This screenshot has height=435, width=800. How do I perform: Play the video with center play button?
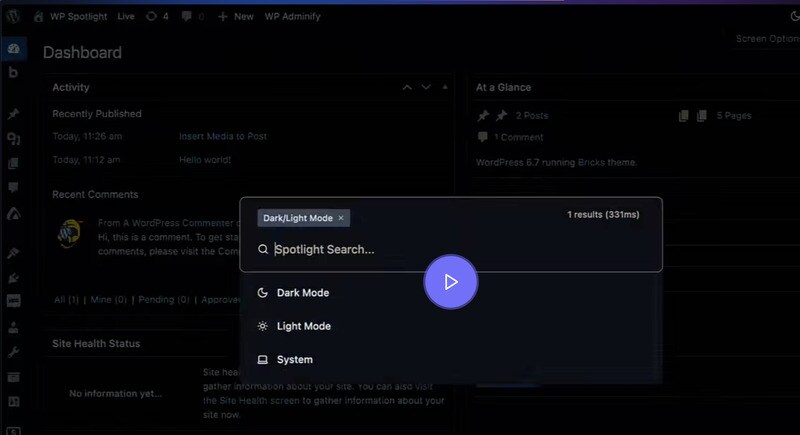point(451,282)
